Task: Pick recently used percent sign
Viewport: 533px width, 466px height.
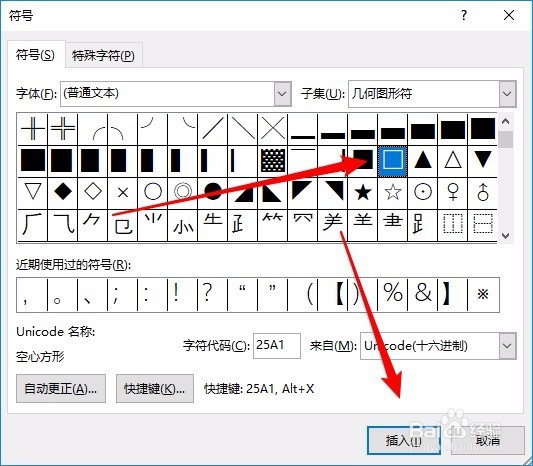Action: tap(393, 294)
